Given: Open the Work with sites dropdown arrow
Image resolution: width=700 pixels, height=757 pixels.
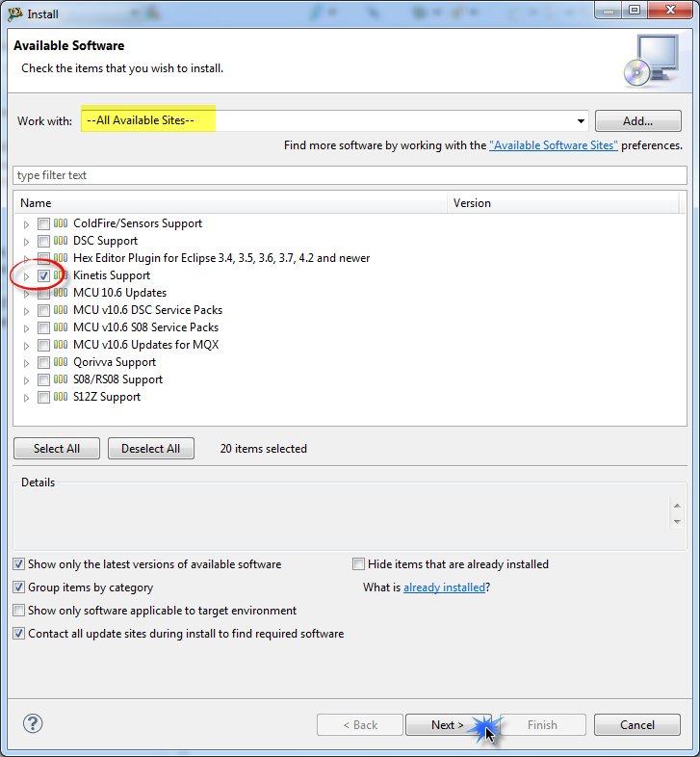Looking at the screenshot, I should tap(581, 121).
